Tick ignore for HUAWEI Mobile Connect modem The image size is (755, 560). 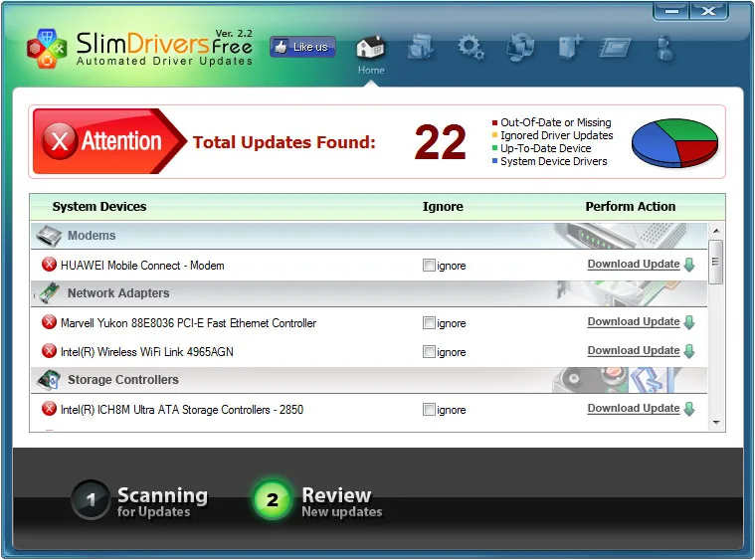429,266
